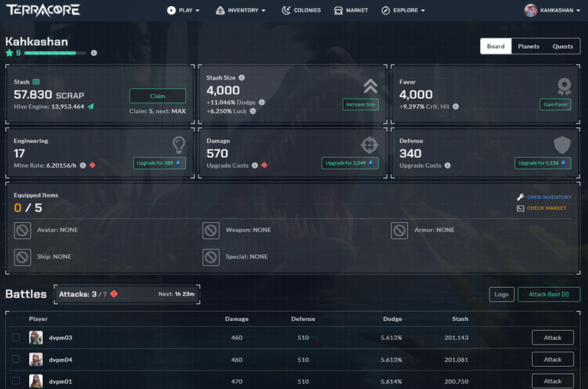588x389 pixels.
Task: Click the red warning diamond next to Attacks
Action: 114,294
